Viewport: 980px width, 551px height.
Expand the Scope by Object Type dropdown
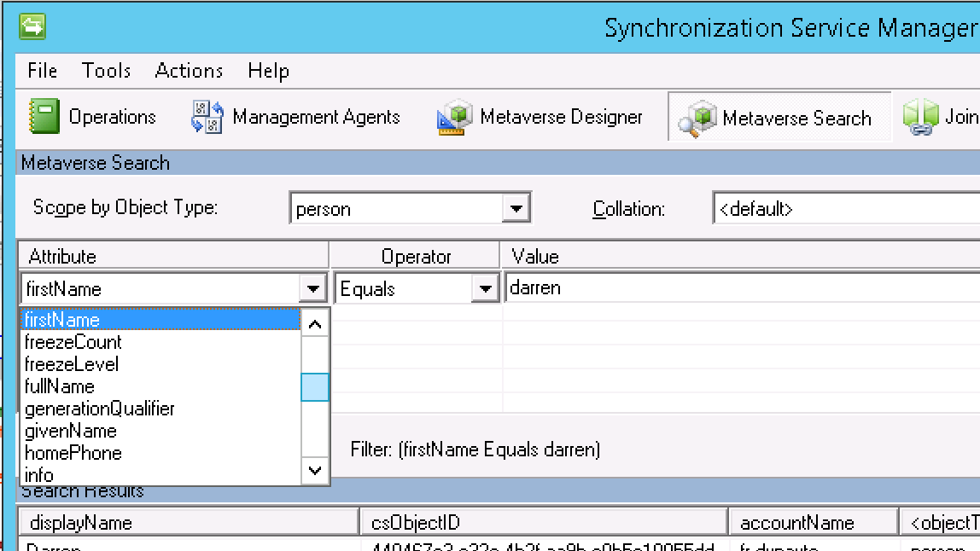515,208
